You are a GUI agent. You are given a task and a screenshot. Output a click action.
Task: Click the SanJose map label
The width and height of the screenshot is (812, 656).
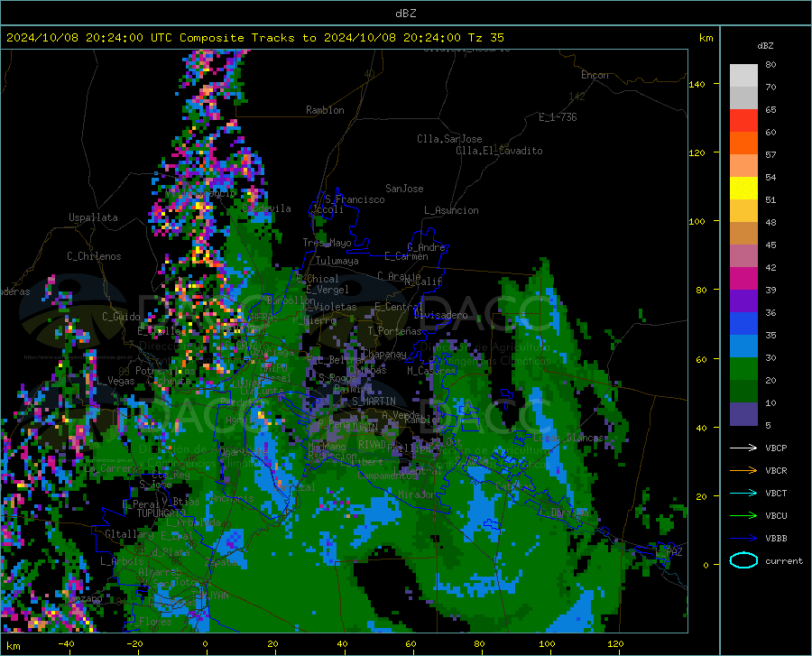pyautogui.click(x=404, y=189)
